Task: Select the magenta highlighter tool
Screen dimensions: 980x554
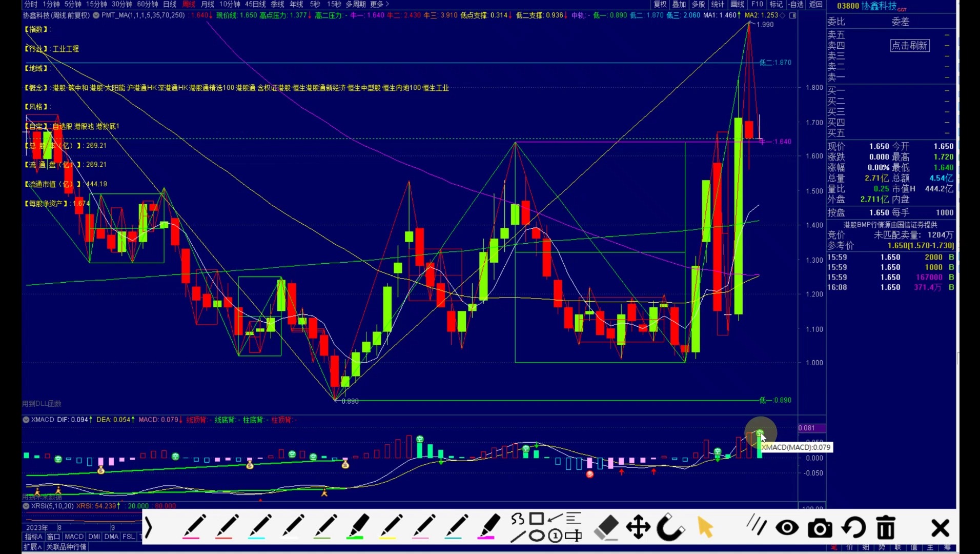Action: (x=489, y=527)
